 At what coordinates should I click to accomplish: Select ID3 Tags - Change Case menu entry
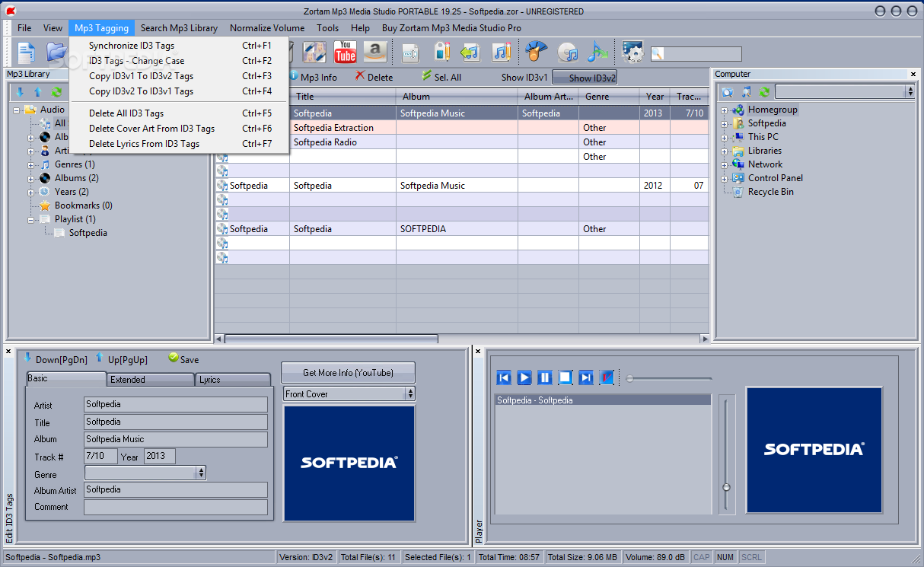click(x=180, y=61)
